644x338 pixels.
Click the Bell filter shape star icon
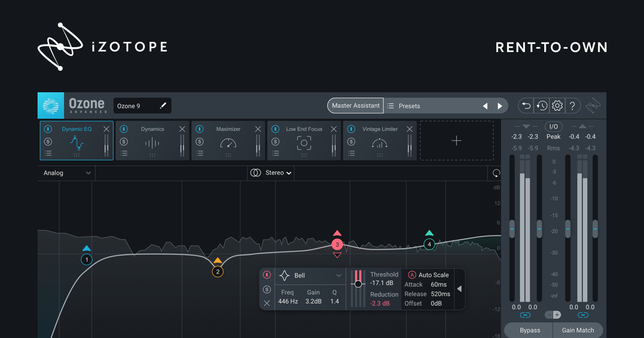(284, 276)
